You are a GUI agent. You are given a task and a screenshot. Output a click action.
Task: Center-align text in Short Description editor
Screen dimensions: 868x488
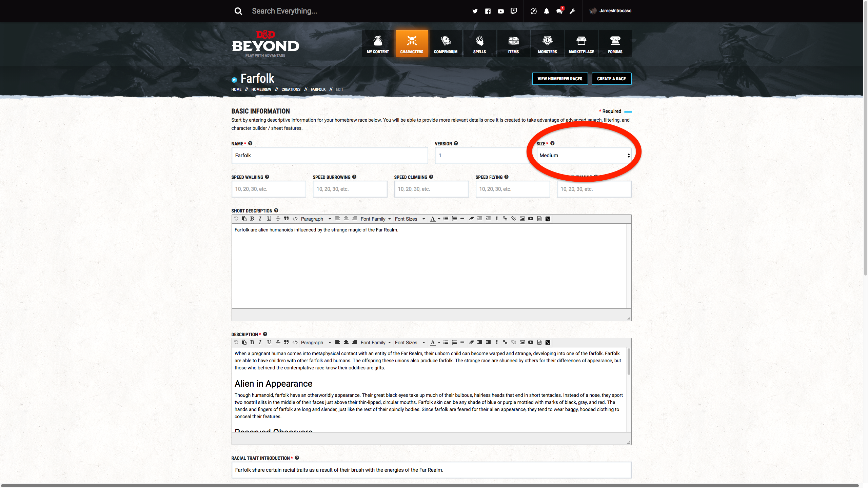pyautogui.click(x=346, y=219)
